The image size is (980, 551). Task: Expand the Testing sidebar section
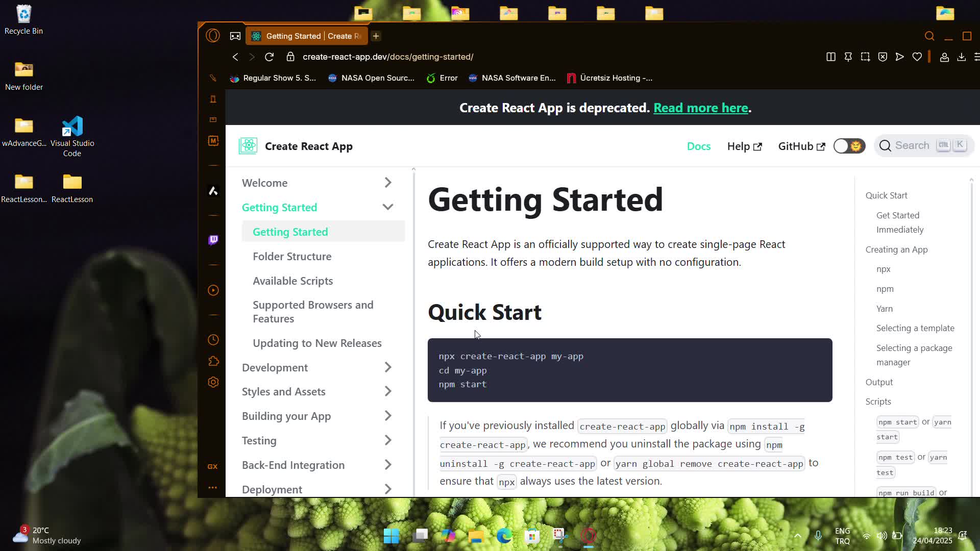pyautogui.click(x=388, y=440)
